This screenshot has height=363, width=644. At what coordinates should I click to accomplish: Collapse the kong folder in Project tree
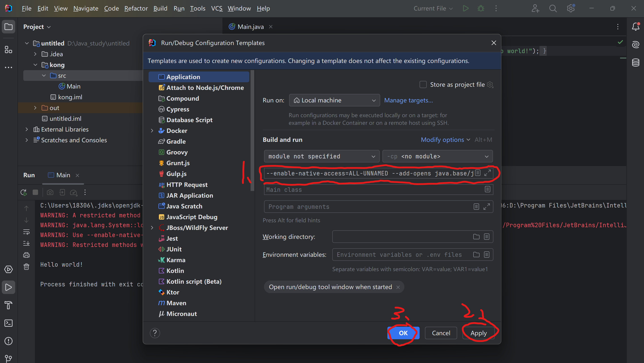point(35,65)
